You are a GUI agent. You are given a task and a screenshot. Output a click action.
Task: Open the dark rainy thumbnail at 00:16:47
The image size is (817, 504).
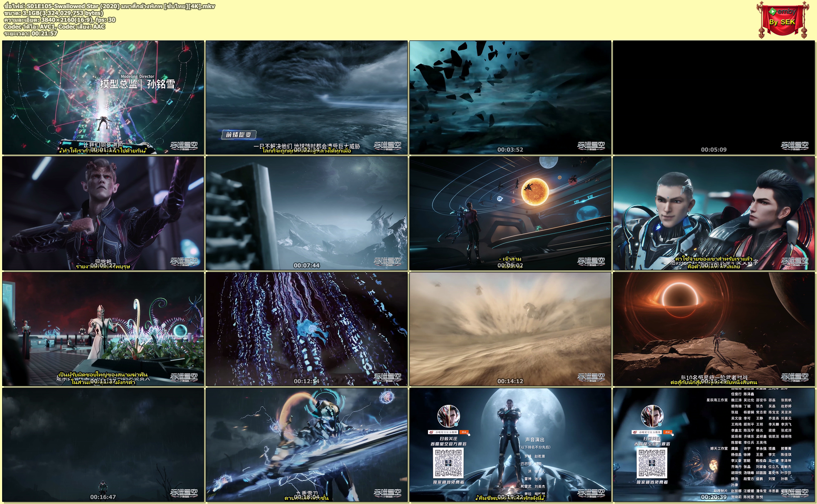[x=103, y=445]
